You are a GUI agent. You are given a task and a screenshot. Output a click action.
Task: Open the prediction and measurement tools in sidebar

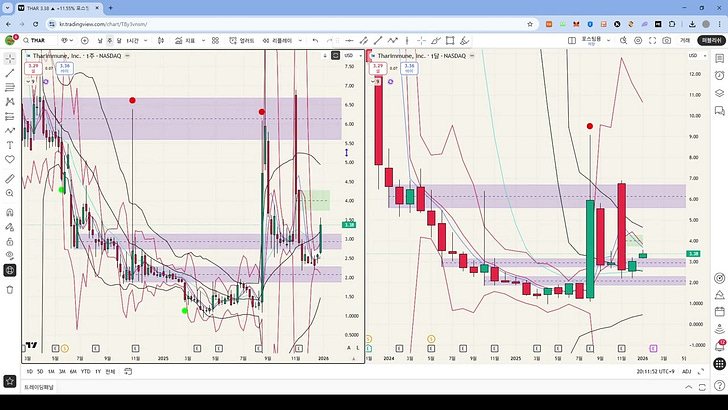(10, 116)
